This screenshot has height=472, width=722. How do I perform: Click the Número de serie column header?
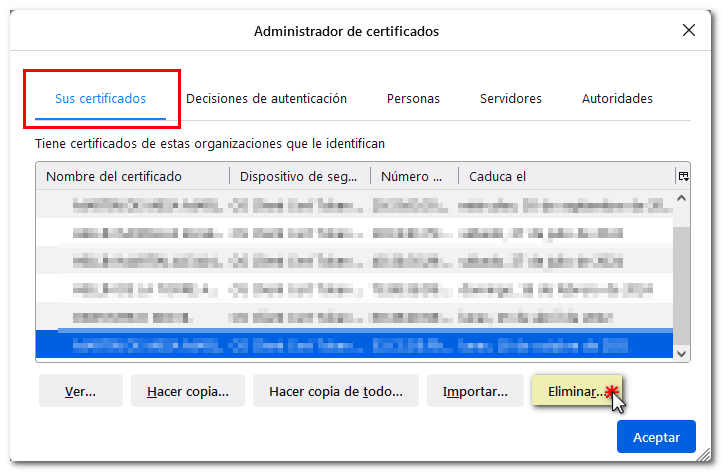[x=413, y=177]
